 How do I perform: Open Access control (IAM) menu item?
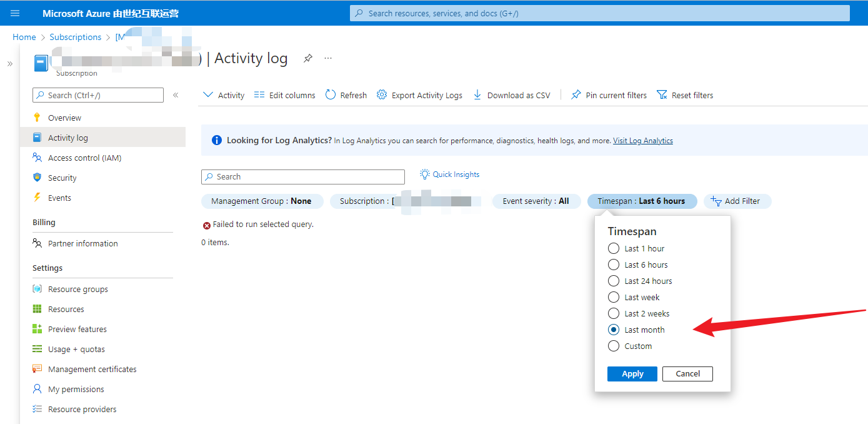coord(84,158)
